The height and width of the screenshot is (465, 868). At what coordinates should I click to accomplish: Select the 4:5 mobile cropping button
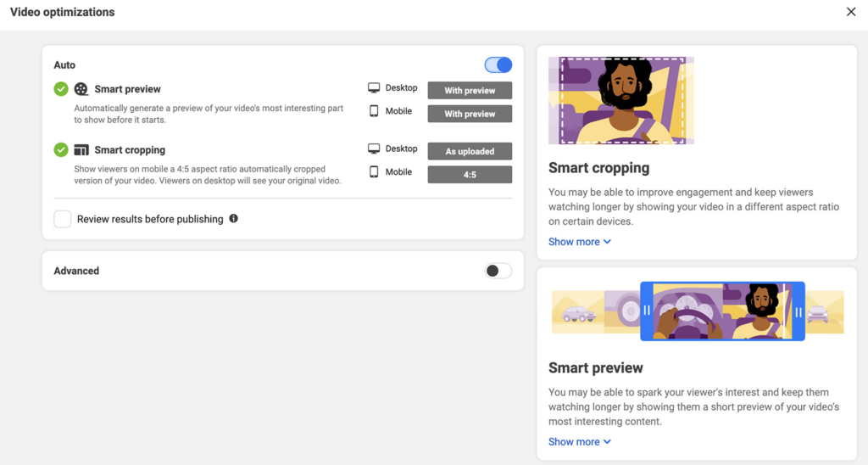pyautogui.click(x=470, y=175)
